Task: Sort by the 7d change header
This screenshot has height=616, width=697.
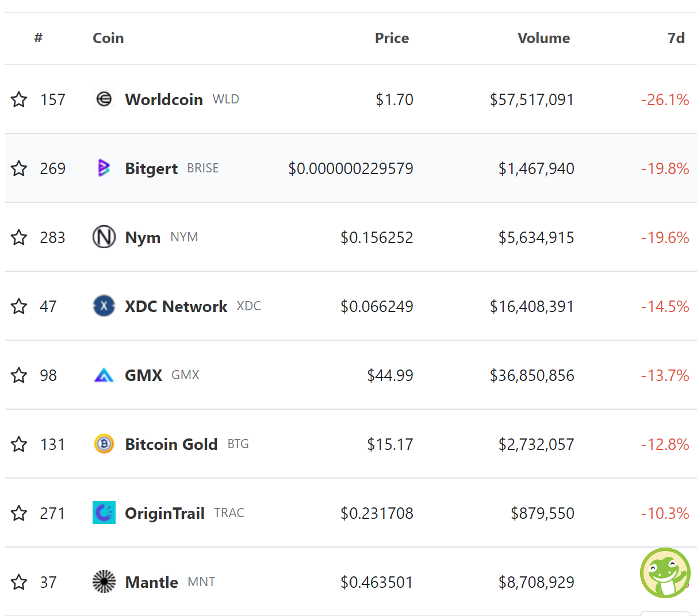Action: [x=676, y=38]
